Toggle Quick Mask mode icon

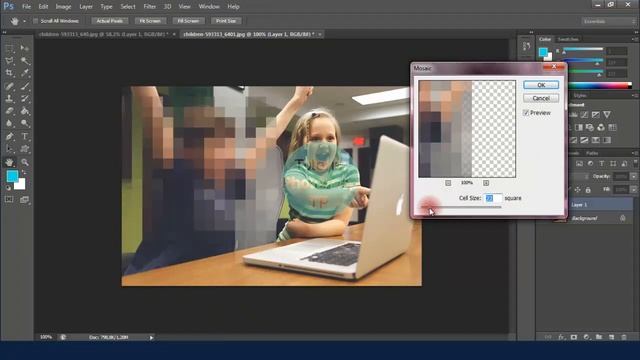click(9, 200)
